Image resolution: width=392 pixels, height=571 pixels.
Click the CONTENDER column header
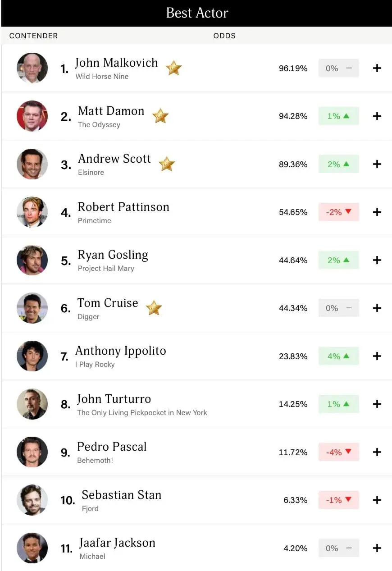(x=33, y=36)
